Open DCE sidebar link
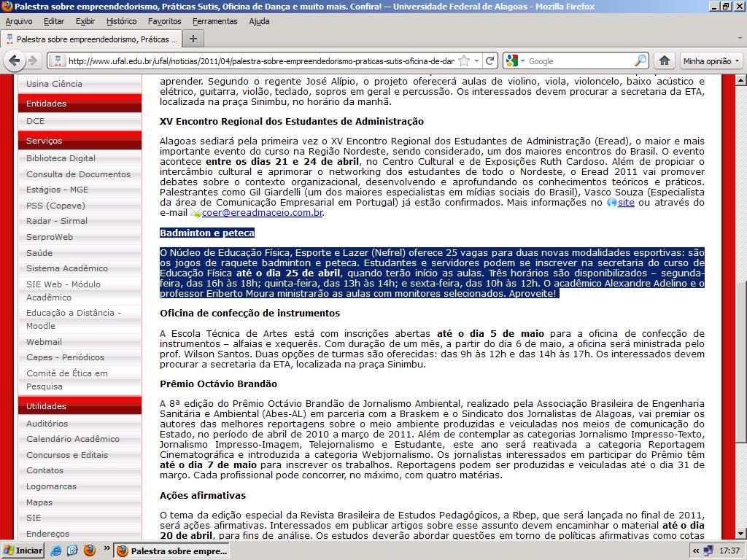Viewport: 747px width, 560px height. click(x=35, y=121)
